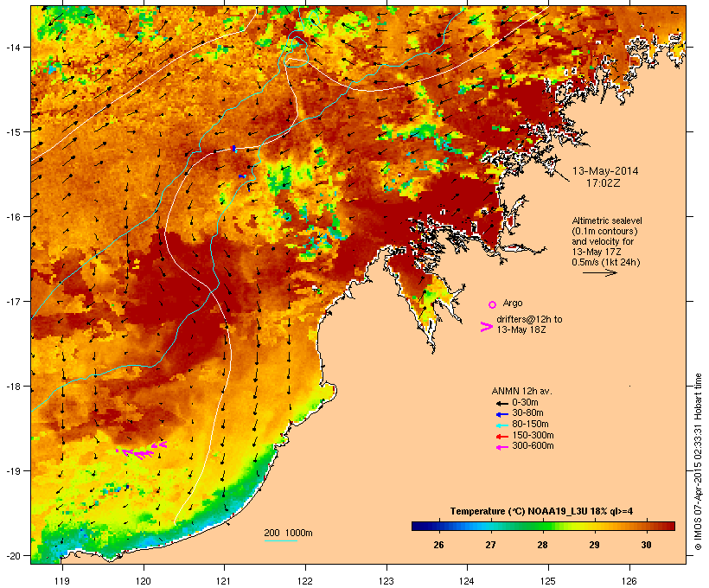
Task: Click the IMOS copyright timestamp text
Action: coord(698,462)
